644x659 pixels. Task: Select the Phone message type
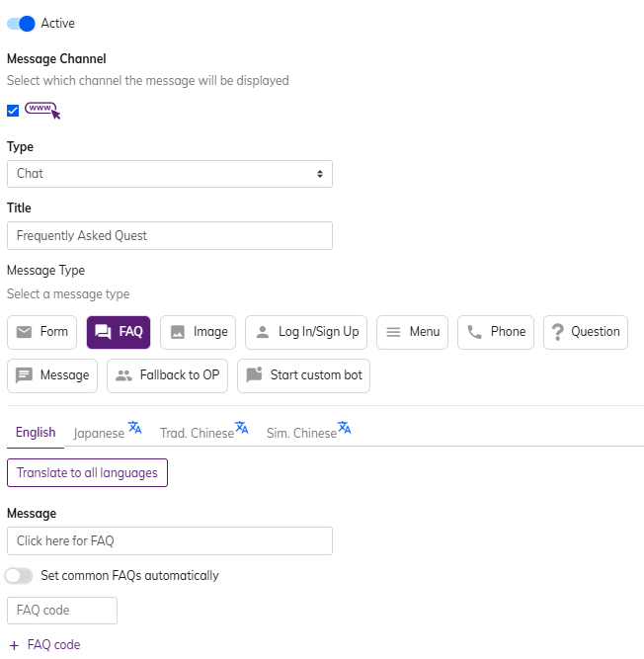496,332
